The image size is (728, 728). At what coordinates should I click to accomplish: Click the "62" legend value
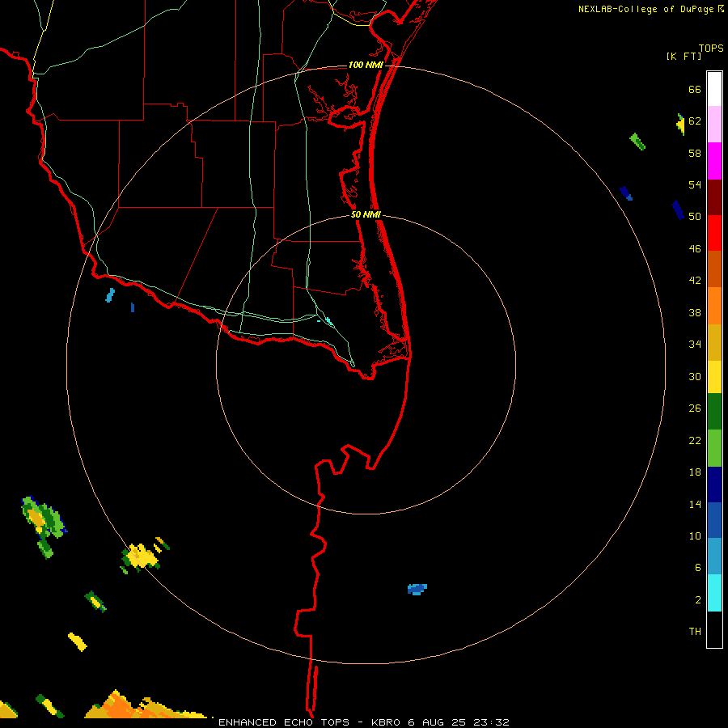tap(695, 121)
